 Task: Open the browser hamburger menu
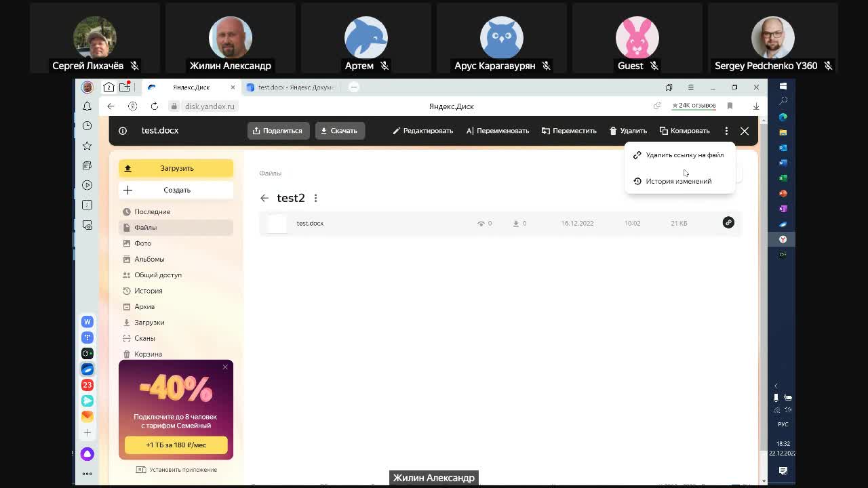[690, 87]
